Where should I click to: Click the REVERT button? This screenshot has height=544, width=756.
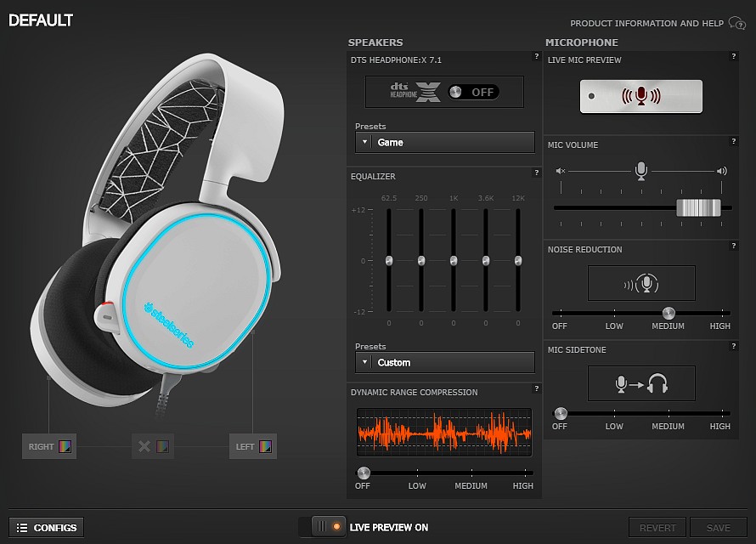click(x=657, y=527)
